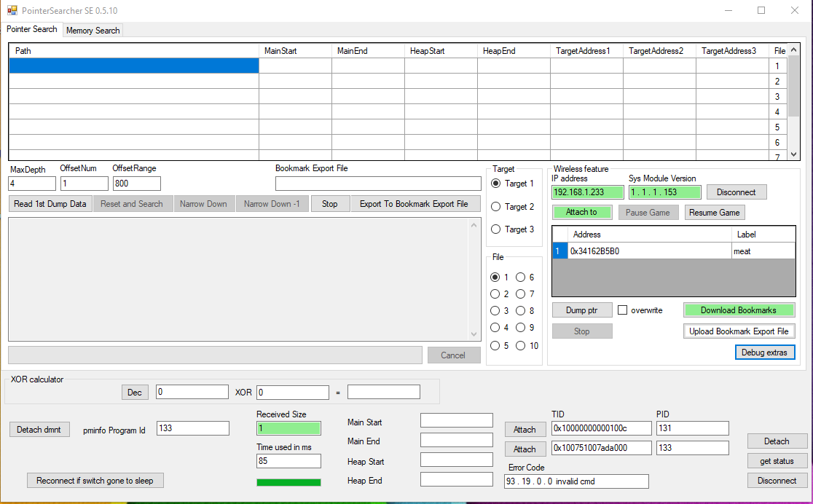
Task: Click Export To Bookmark Export File
Action: point(415,204)
